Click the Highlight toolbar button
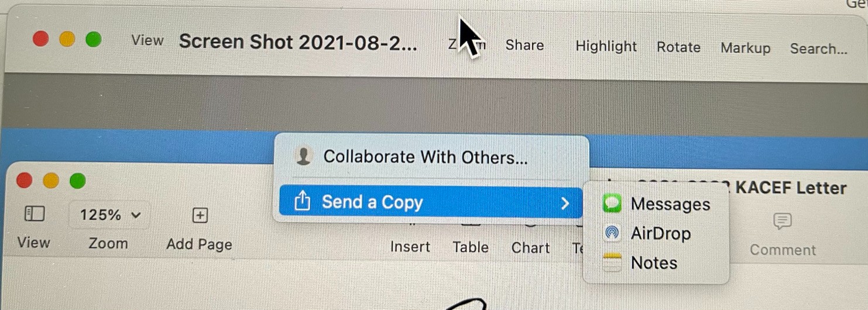The width and height of the screenshot is (868, 310). pos(606,46)
